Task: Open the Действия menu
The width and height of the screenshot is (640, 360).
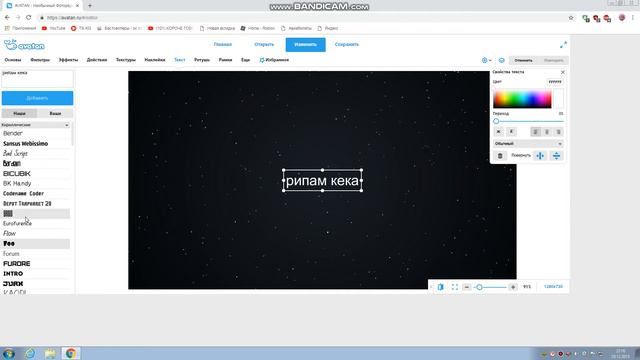Action: (x=97, y=60)
